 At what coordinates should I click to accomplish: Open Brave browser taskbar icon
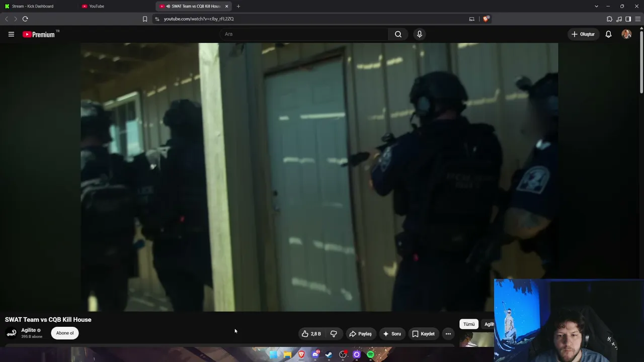pos(301,354)
